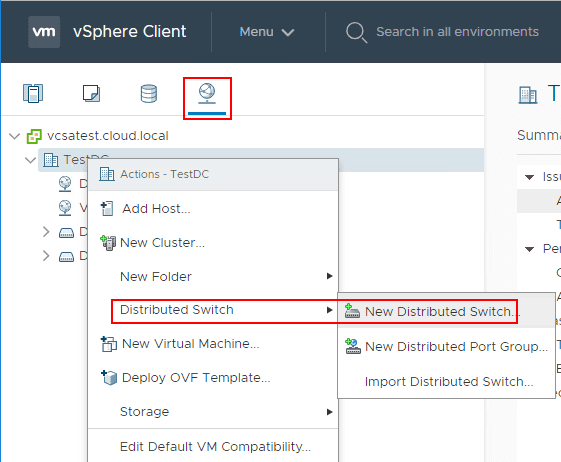This screenshot has width=561, height=462.
Task: Click vcsatest.cloud.local in the tree
Action: click(x=108, y=136)
